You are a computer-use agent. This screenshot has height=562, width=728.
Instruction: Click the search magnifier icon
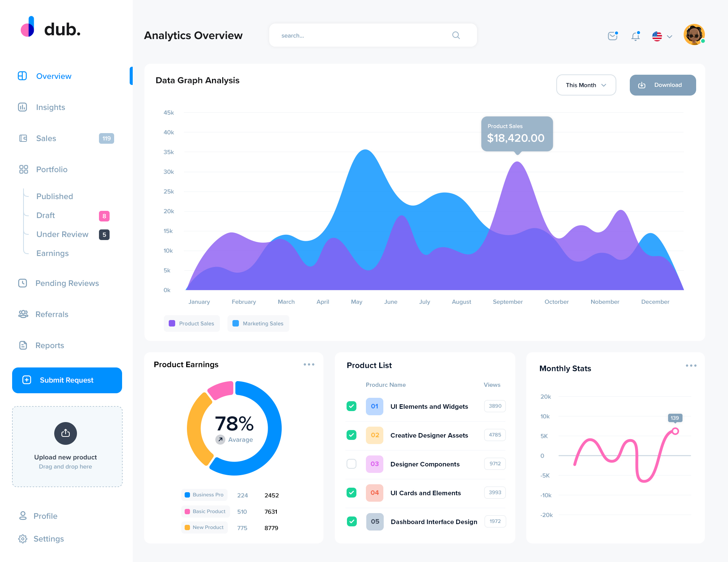[456, 35]
